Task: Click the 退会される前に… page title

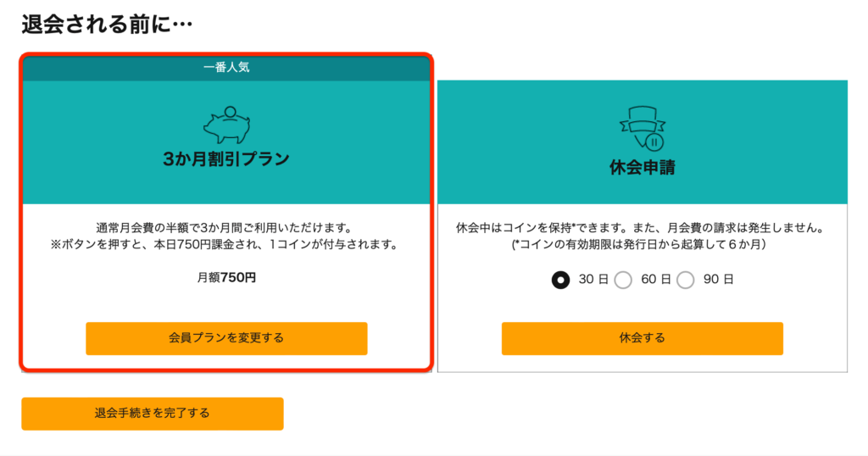Action: click(x=107, y=25)
